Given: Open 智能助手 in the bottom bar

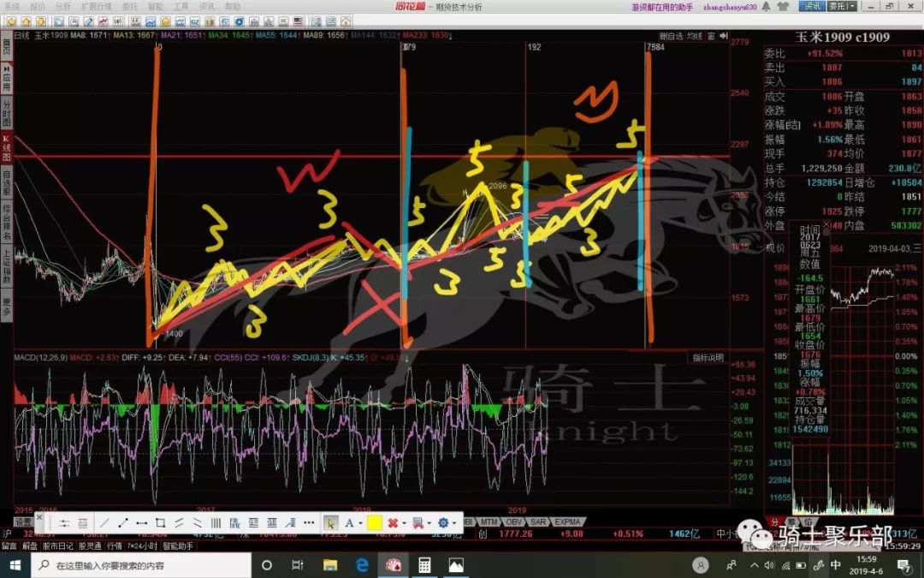Looking at the screenshot, I should click(178, 546).
